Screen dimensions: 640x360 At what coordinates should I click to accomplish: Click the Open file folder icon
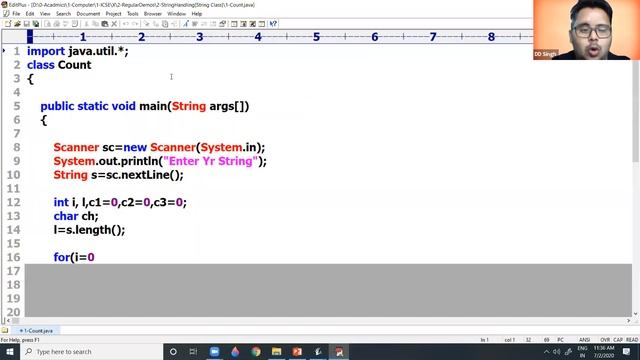(17, 24)
